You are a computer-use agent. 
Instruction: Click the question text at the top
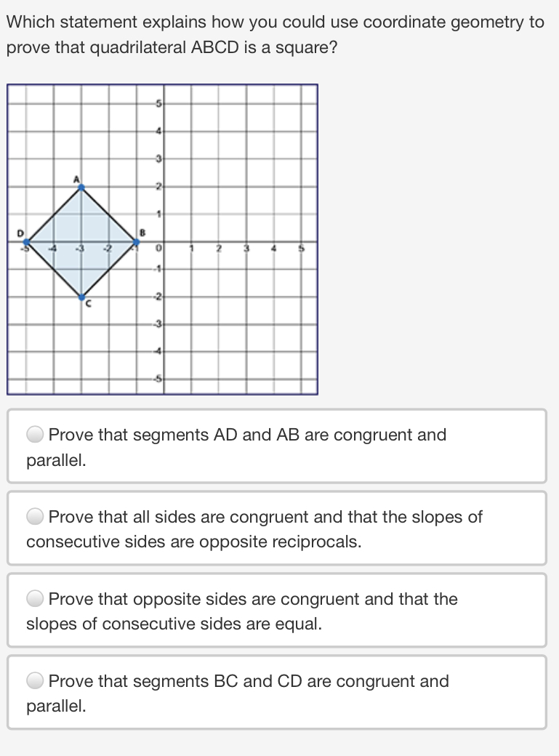pos(276,33)
